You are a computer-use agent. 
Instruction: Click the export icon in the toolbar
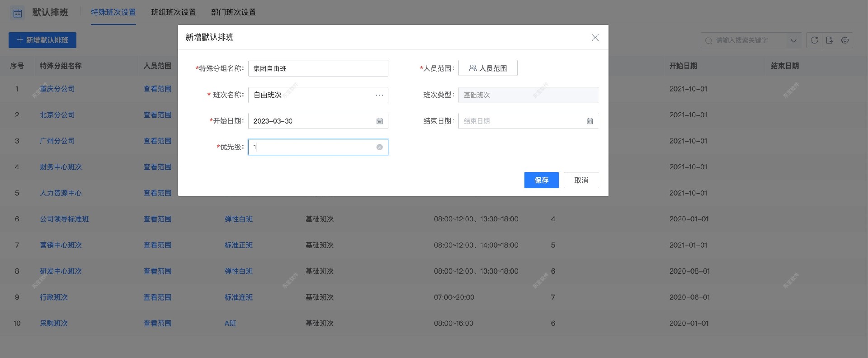click(830, 40)
